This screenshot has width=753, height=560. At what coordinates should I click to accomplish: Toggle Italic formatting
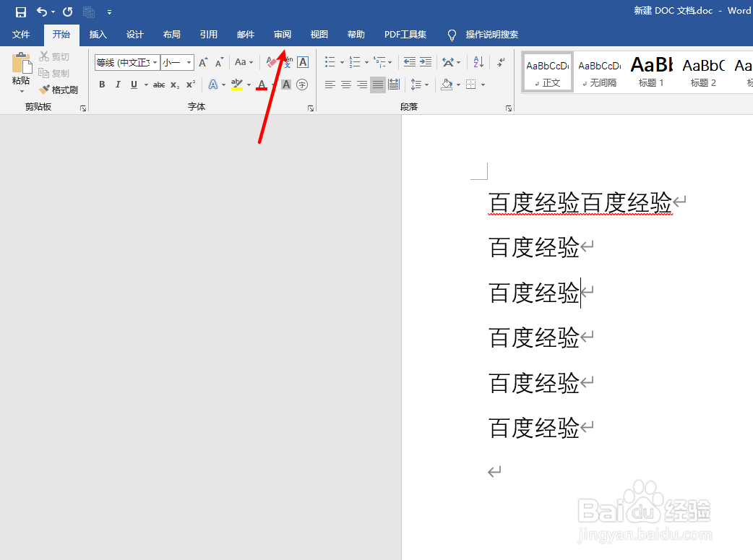coord(118,85)
